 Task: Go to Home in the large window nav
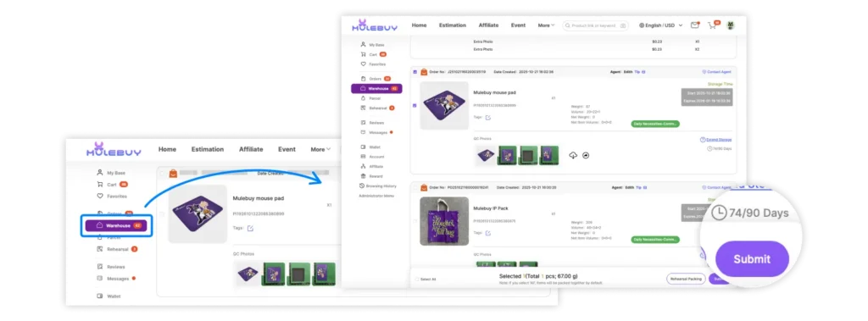point(419,25)
